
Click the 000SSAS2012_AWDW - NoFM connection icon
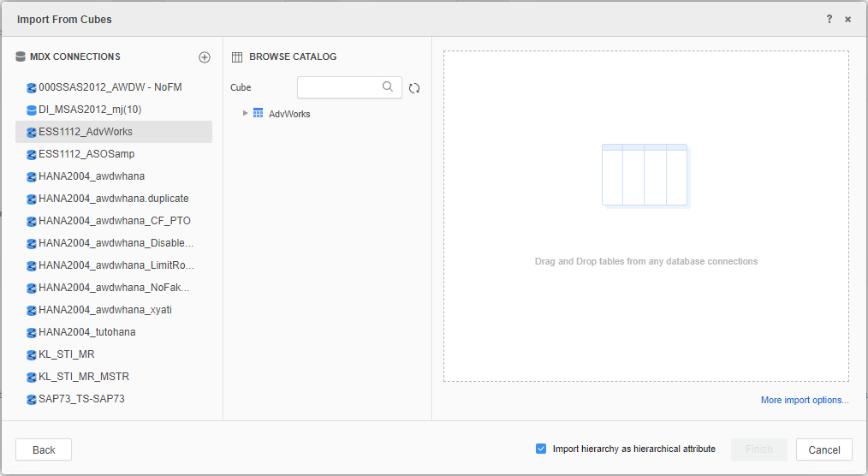pos(32,87)
